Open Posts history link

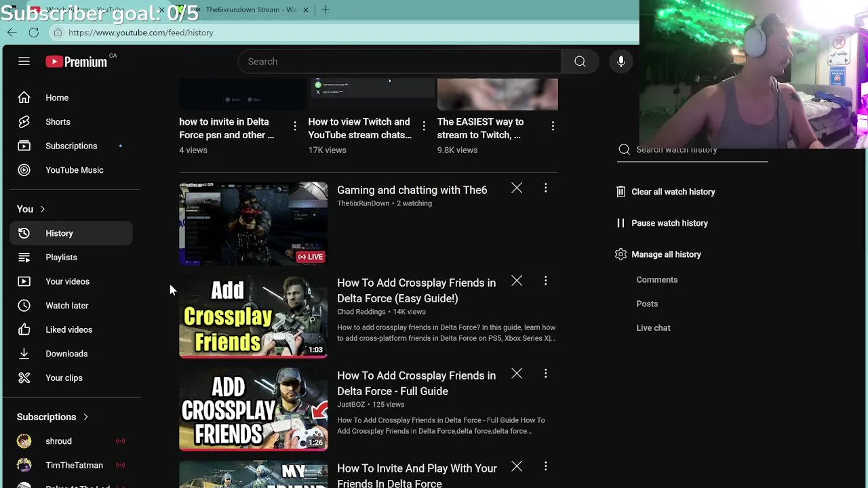pyautogui.click(x=647, y=304)
